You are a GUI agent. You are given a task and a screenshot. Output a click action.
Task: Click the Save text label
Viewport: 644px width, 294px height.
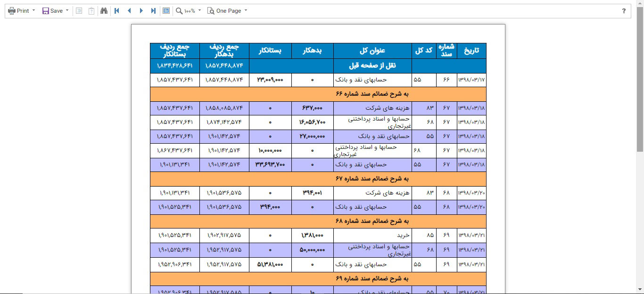click(x=56, y=10)
